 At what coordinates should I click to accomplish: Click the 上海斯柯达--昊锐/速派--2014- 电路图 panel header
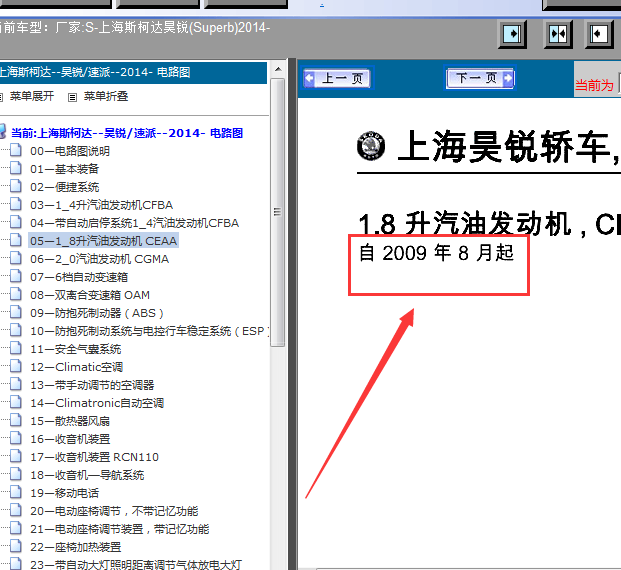(133, 72)
